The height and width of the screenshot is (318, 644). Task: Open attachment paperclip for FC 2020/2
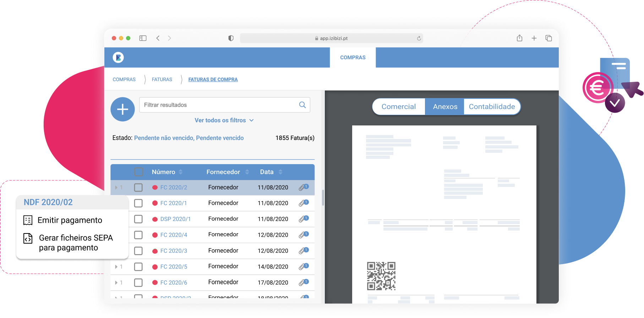[x=303, y=187]
